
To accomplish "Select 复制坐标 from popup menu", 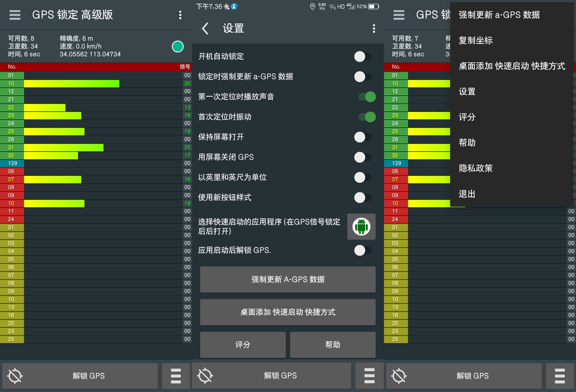I will [x=475, y=40].
